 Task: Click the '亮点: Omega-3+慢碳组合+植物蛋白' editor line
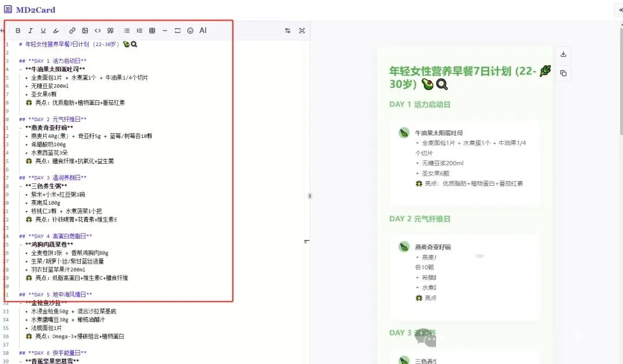tap(75, 336)
